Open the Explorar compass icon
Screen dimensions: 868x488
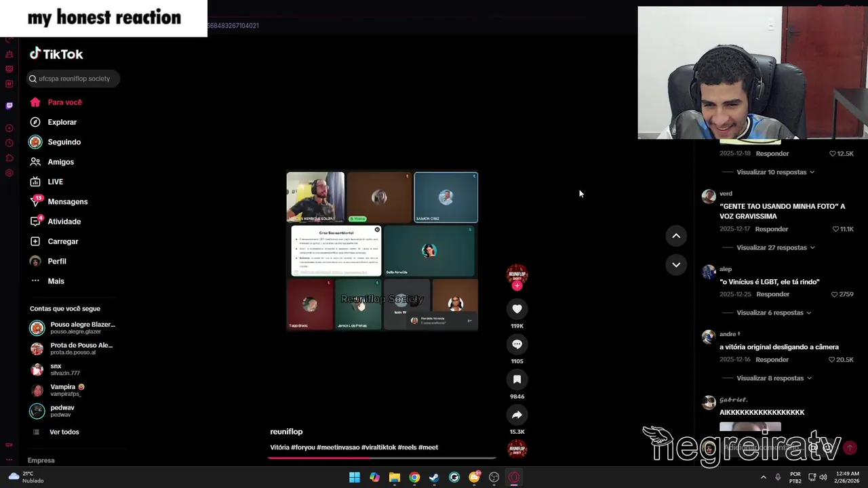pos(35,122)
